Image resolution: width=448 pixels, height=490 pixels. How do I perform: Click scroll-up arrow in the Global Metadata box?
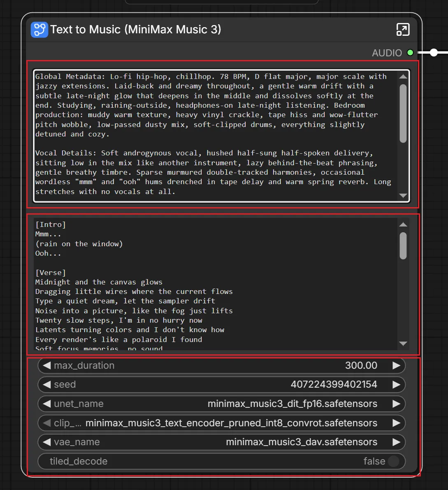403,76
